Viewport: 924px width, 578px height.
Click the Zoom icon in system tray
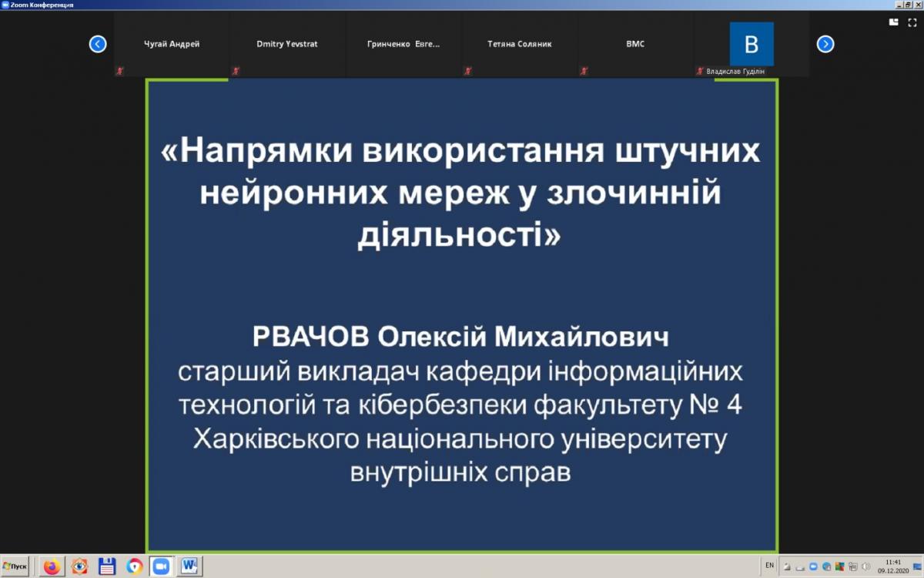coord(813,566)
